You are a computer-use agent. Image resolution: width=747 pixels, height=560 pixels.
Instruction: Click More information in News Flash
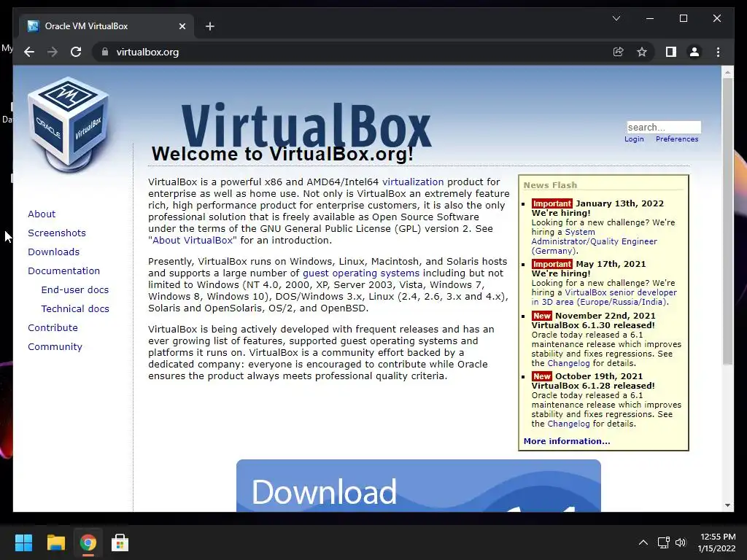coord(566,441)
